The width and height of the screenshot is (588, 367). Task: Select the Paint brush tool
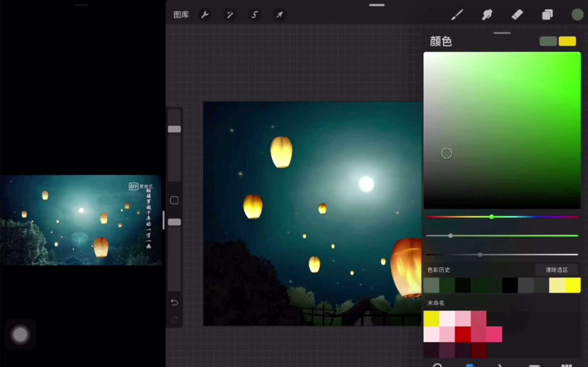[457, 15]
